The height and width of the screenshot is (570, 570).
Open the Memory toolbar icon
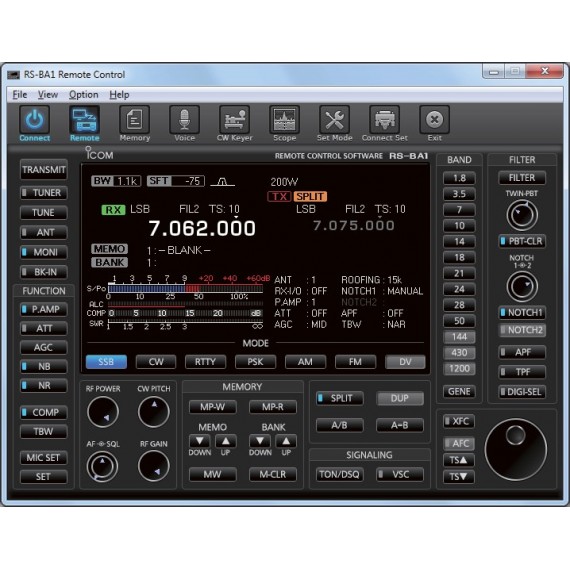(135, 120)
